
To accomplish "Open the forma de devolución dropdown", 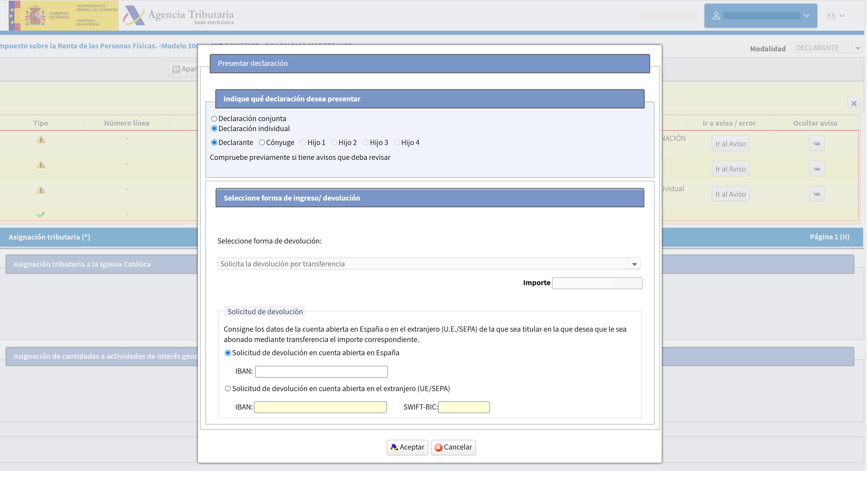I will pyautogui.click(x=635, y=264).
